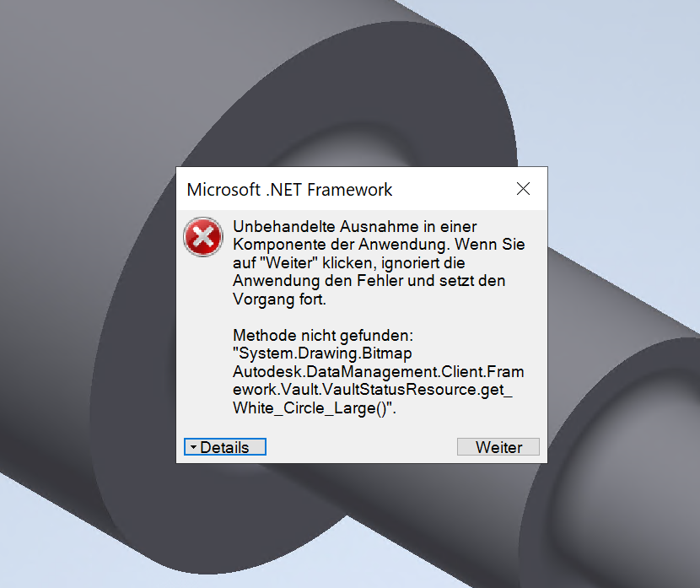This screenshot has height=588, width=700.
Task: Click the 'Unbehandelte Ausnahme' message paragraph
Action: tap(379, 262)
